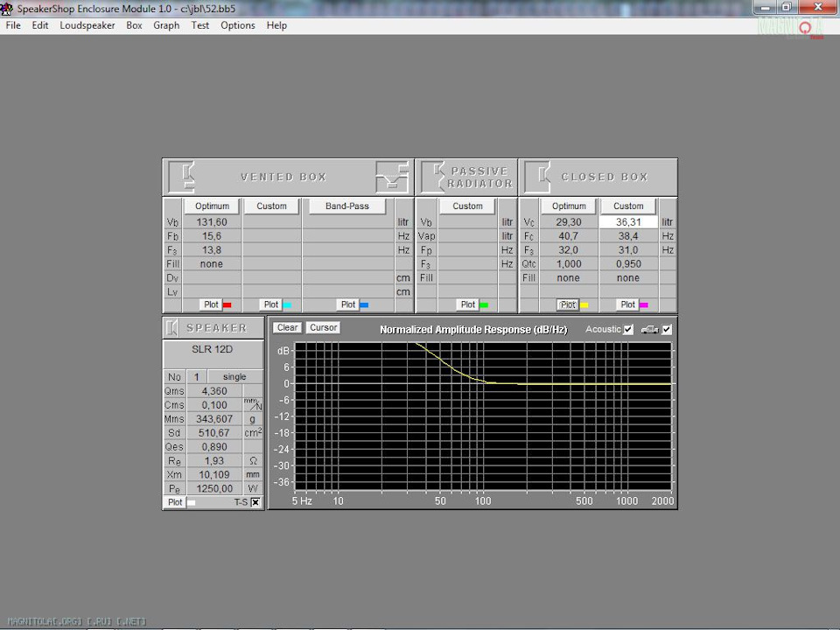
Task: Uncheck the T-S checkbox in speaker panel
Action: (x=255, y=502)
